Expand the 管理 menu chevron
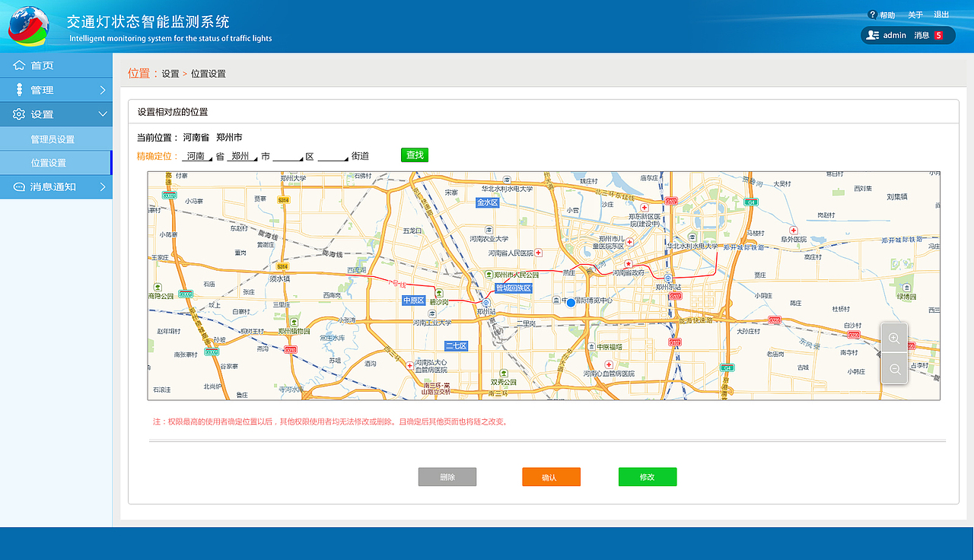974x560 pixels. [103, 90]
